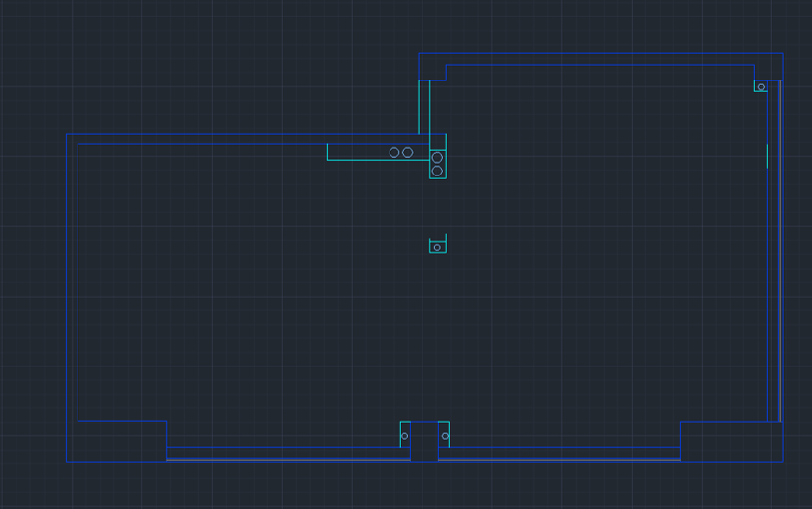Viewport: 812px width, 509px height.
Task: Pick the circle in the isolated center fixture
Action: click(437, 247)
